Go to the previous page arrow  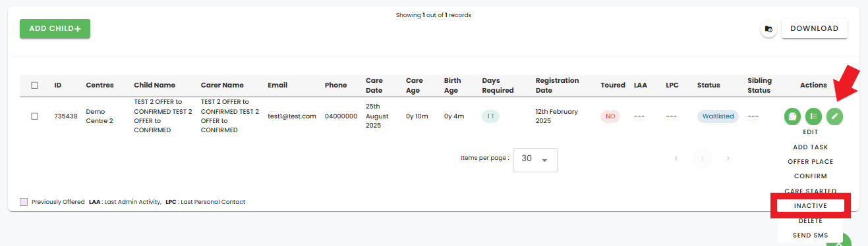676,159
